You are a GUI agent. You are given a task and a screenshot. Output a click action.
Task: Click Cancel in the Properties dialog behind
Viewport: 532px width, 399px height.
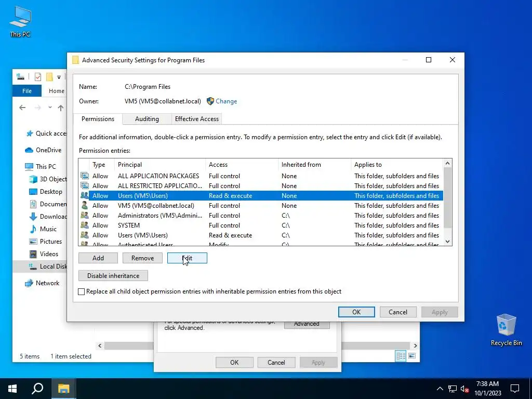click(276, 362)
